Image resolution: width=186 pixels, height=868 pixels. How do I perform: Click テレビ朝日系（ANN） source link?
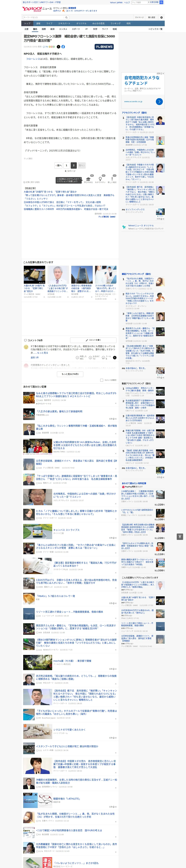click(x=107, y=217)
